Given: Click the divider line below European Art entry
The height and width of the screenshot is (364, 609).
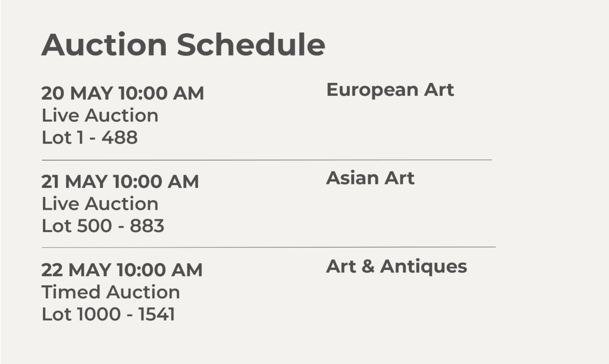Looking at the screenshot, I should click(x=267, y=160).
